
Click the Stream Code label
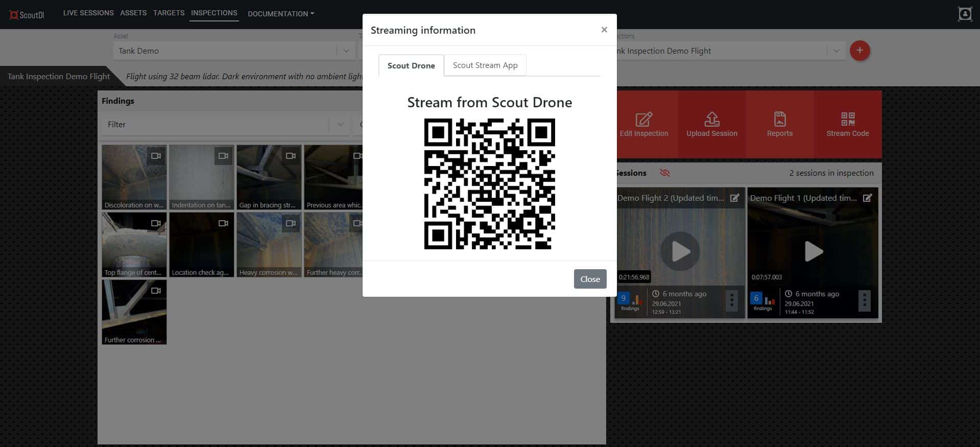pos(848,133)
